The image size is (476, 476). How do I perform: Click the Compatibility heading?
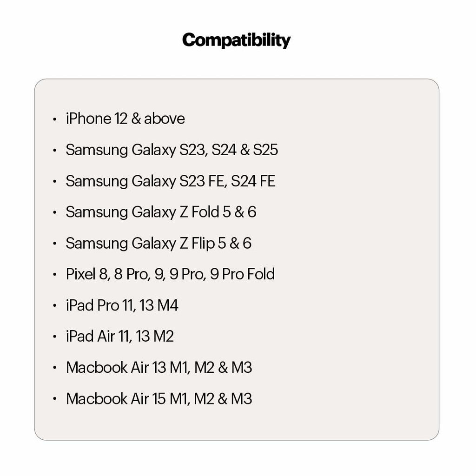[x=236, y=40]
